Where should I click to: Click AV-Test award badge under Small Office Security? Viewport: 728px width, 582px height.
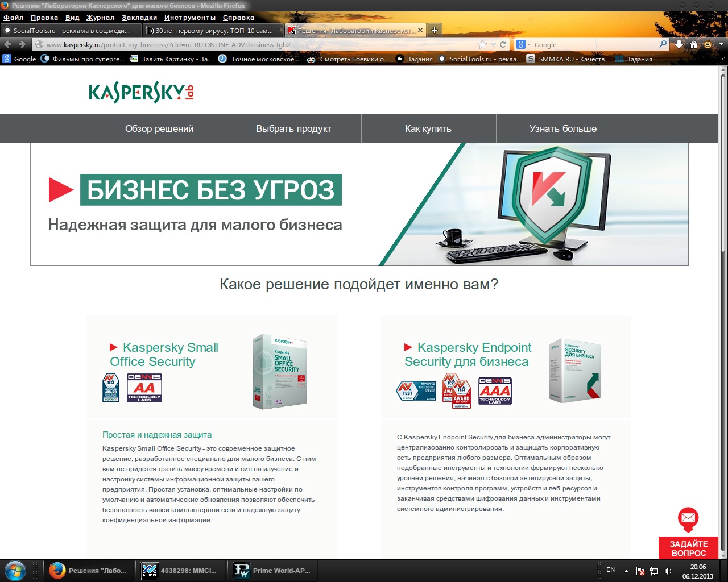[111, 388]
